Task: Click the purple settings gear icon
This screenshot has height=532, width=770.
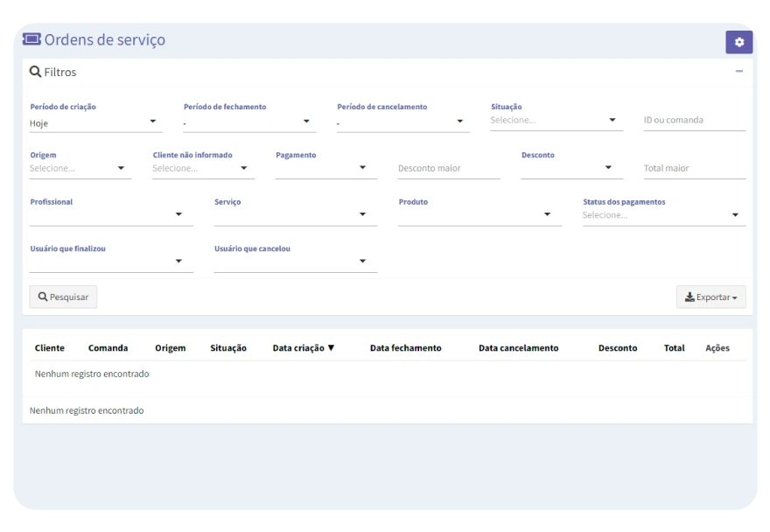Action: coord(738,42)
